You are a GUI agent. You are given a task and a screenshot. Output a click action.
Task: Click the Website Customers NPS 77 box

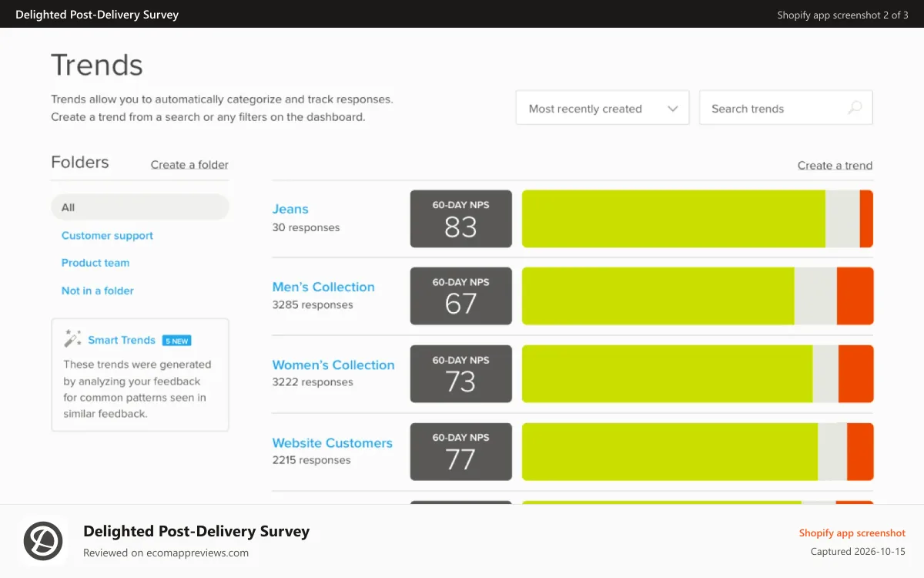pos(460,452)
